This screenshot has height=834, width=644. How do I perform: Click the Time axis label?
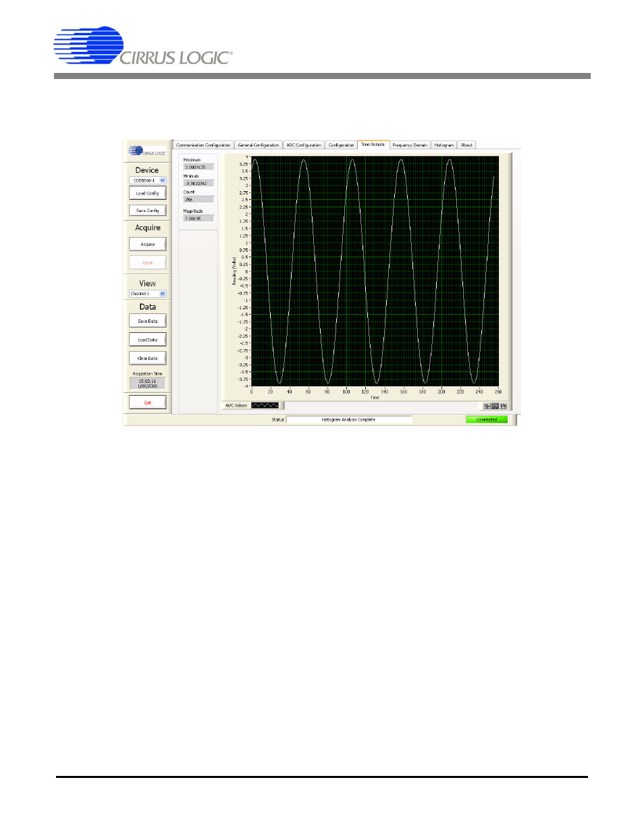[x=375, y=398]
